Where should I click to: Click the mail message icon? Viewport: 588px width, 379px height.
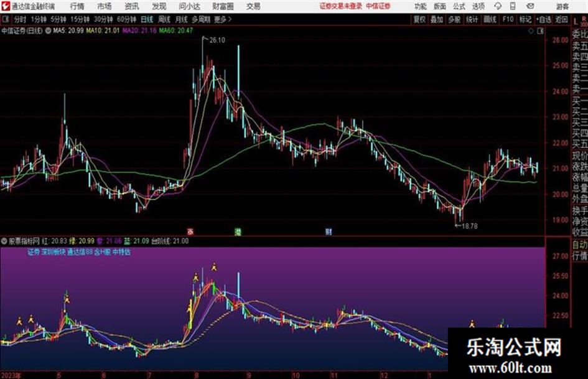tap(530, 6)
